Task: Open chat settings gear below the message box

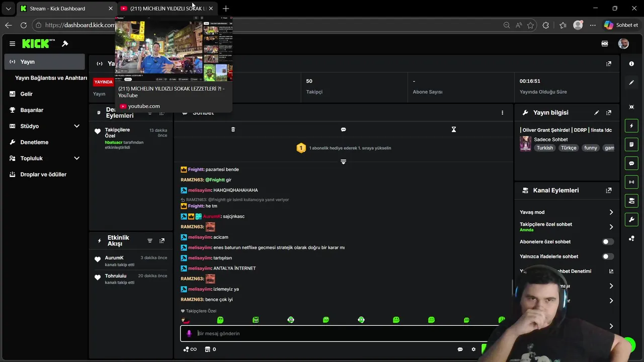Action: point(473,349)
